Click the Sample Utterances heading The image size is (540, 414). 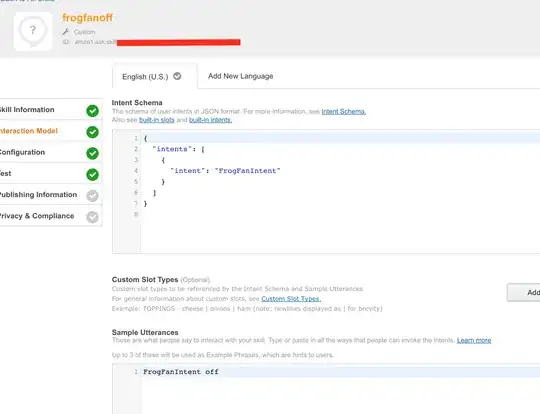[x=145, y=332]
